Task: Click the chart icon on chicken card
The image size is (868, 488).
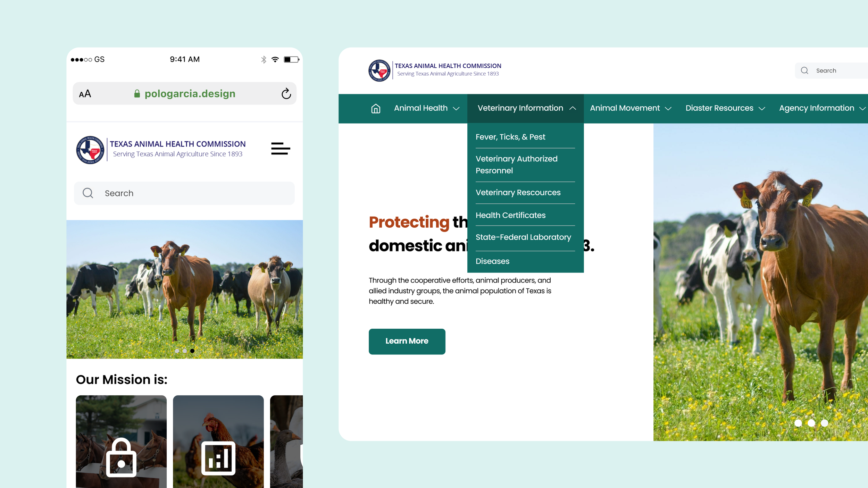Action: click(x=218, y=458)
